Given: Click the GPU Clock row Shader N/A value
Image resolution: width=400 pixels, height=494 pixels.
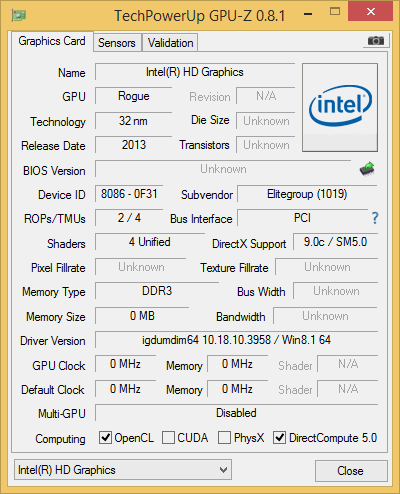Looking at the screenshot, I should tap(348, 364).
